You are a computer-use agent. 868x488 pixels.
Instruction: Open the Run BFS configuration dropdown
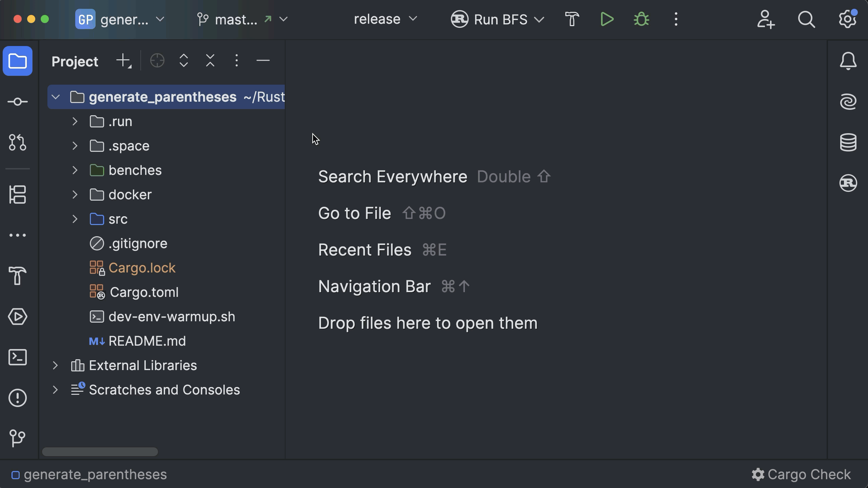pyautogui.click(x=539, y=20)
